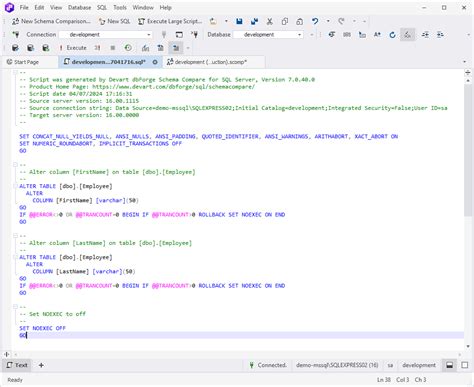The image size is (474, 387).
Task: Toggle the single pane layout icon
Action: click(x=464, y=365)
